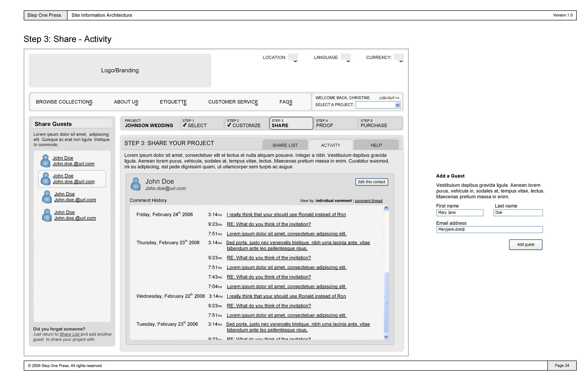Click the John Doe avatar in the contact header
Image resolution: width=588 pixels, height=380 pixels.
[x=136, y=184]
